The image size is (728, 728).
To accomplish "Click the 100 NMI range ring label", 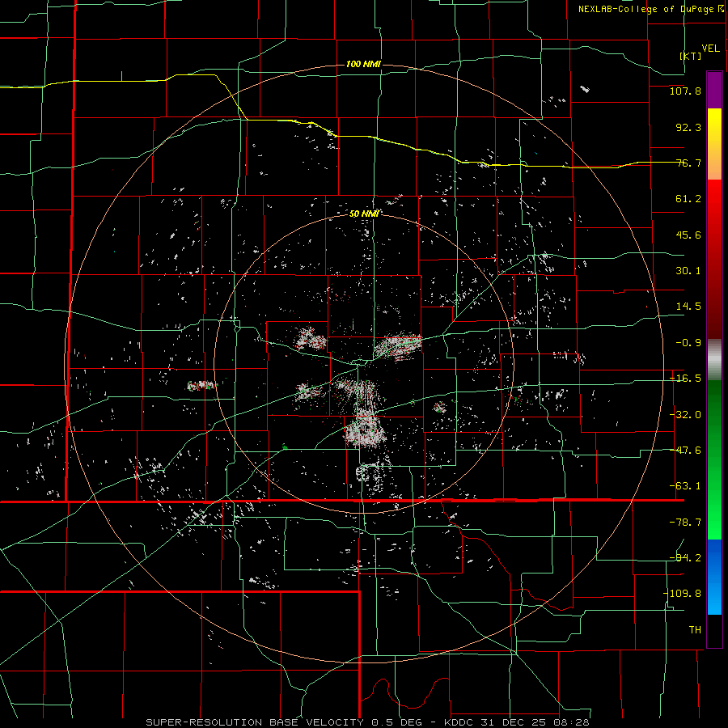I will [x=363, y=64].
